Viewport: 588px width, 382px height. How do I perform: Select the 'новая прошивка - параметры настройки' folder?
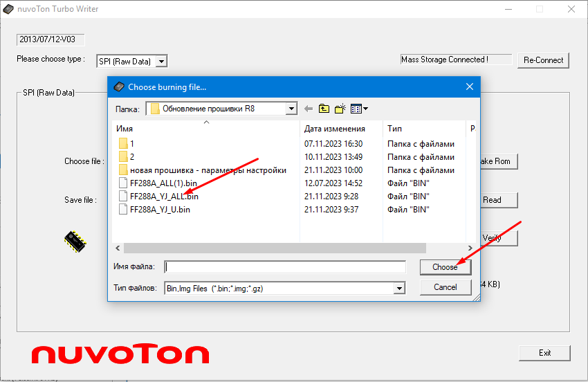coord(208,170)
